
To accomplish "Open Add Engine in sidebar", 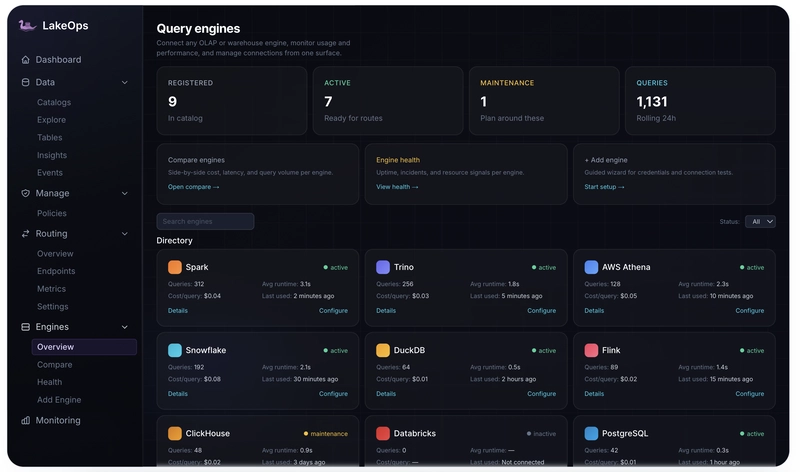I will pyautogui.click(x=59, y=400).
